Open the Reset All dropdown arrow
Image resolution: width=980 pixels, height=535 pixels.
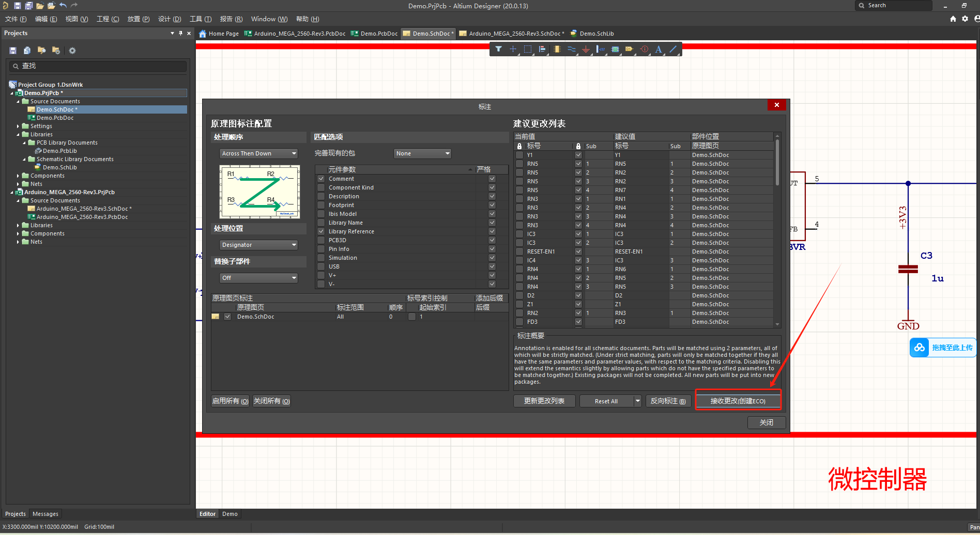tap(637, 401)
